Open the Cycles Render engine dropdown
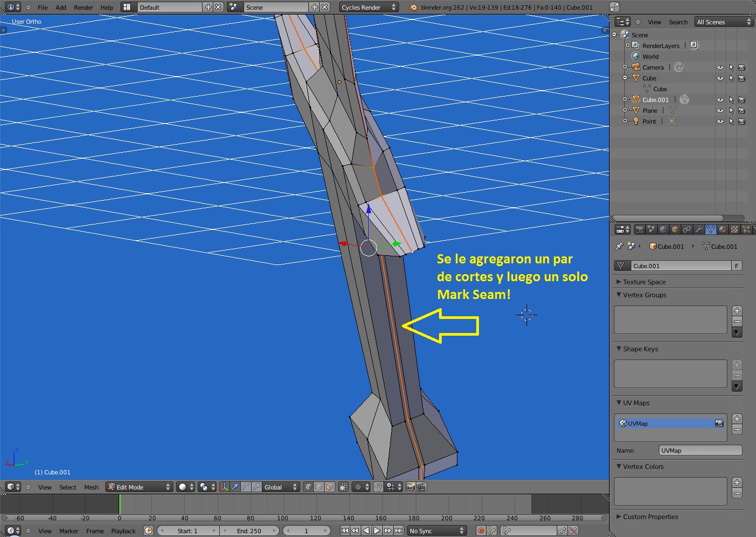This screenshot has width=756, height=537. (x=369, y=7)
